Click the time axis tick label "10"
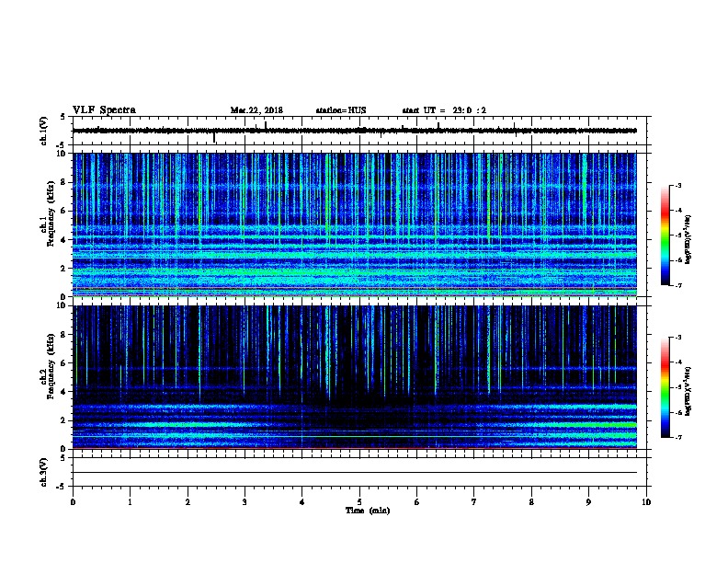This screenshot has height=563, width=728. [x=646, y=502]
